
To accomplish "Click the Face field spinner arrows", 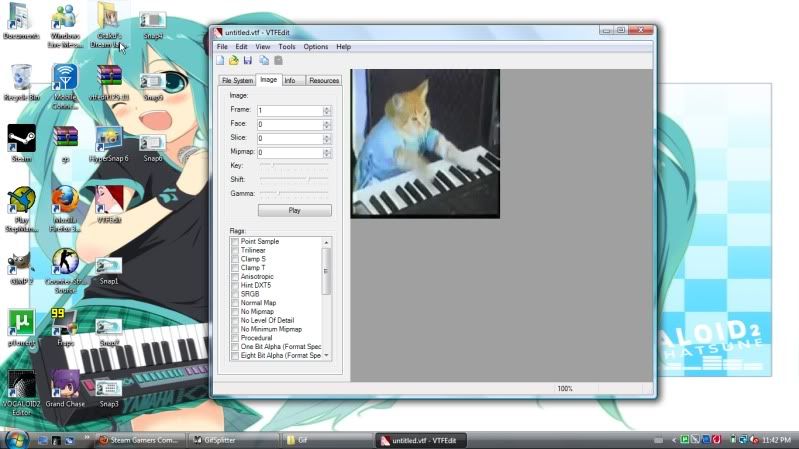I will (x=326, y=124).
